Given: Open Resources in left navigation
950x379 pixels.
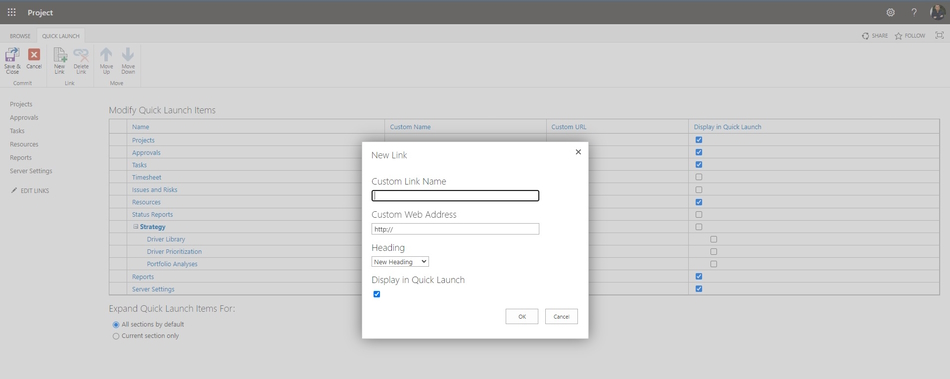Looking at the screenshot, I should (x=24, y=144).
